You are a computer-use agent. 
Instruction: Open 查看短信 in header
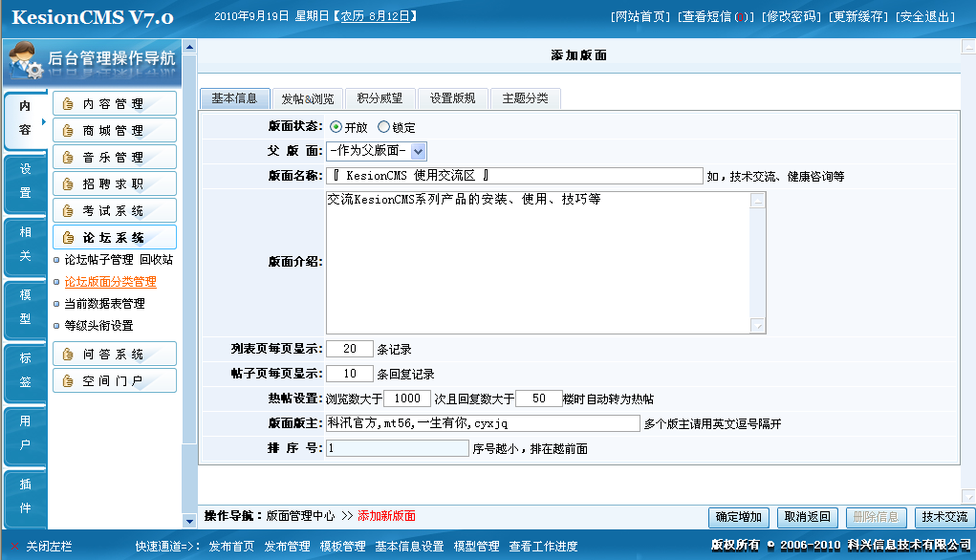(x=716, y=17)
